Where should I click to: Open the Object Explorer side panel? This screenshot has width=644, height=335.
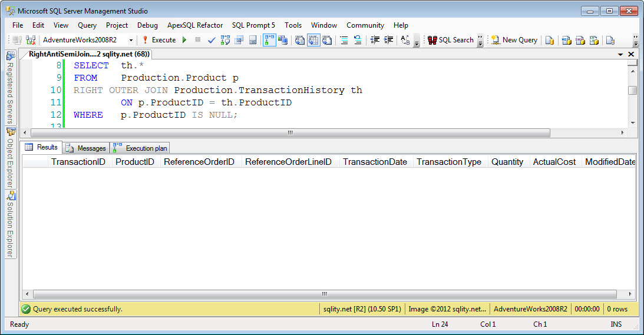[x=10, y=158]
